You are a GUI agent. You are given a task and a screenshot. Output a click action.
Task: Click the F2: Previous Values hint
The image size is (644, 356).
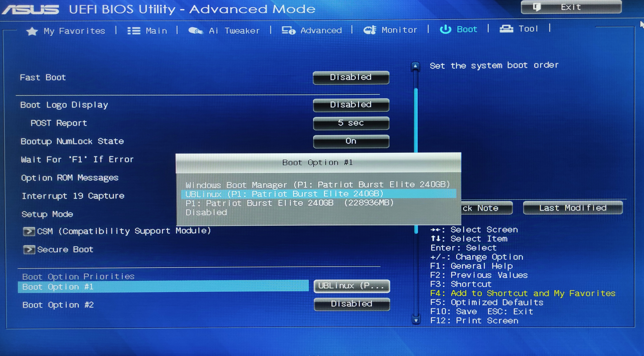[x=479, y=275]
